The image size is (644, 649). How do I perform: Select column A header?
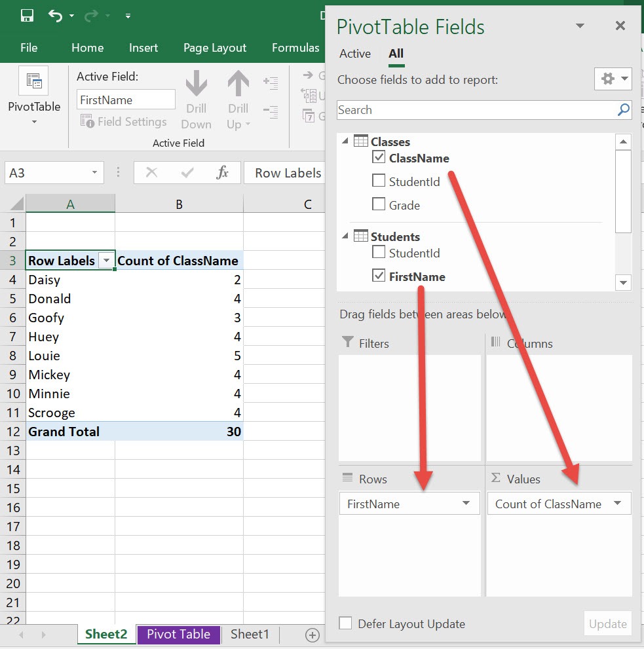click(70, 204)
